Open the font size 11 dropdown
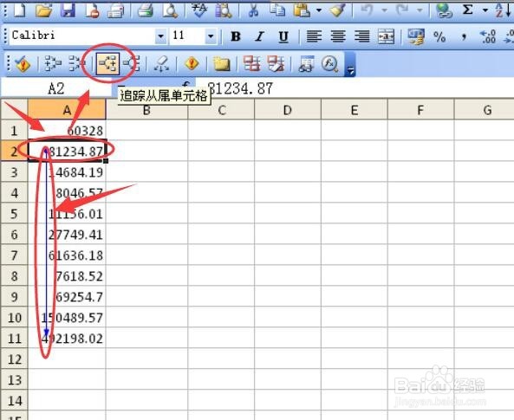The width and height of the screenshot is (514, 420). (x=211, y=36)
